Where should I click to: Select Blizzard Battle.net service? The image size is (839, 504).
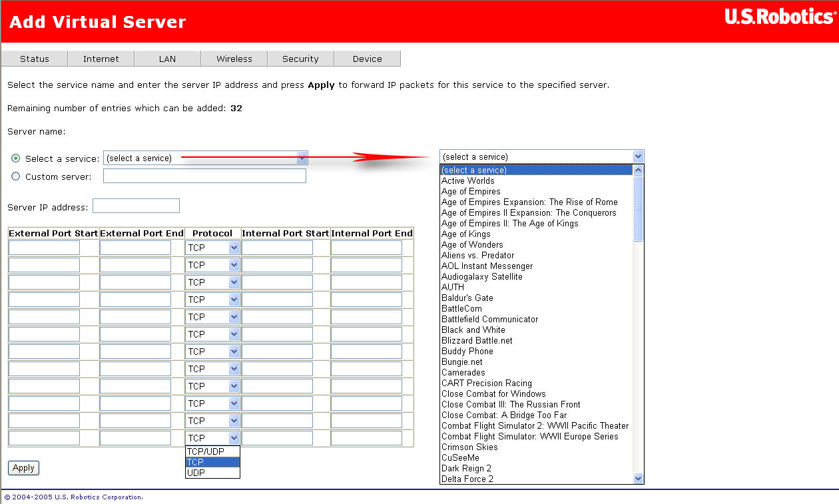point(537,340)
